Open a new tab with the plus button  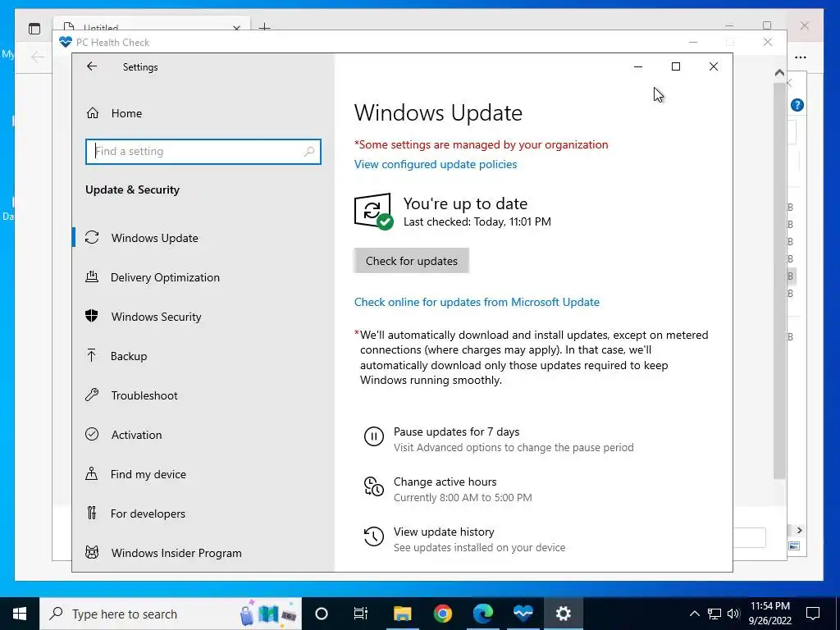[265, 27]
